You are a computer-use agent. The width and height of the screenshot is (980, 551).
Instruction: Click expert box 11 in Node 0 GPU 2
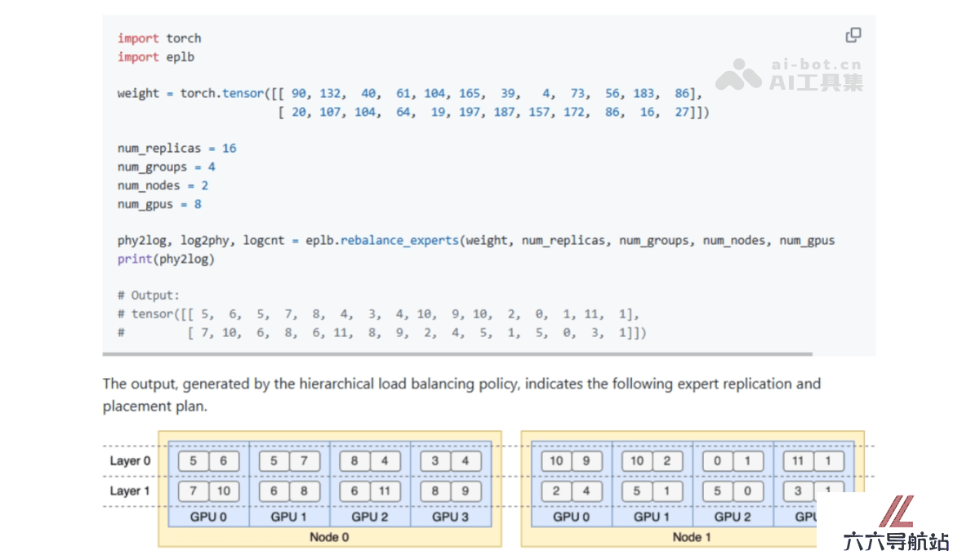[385, 491]
